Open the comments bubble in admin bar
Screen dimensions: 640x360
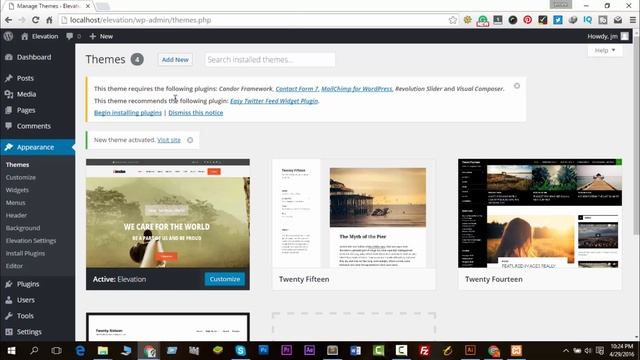click(73, 36)
